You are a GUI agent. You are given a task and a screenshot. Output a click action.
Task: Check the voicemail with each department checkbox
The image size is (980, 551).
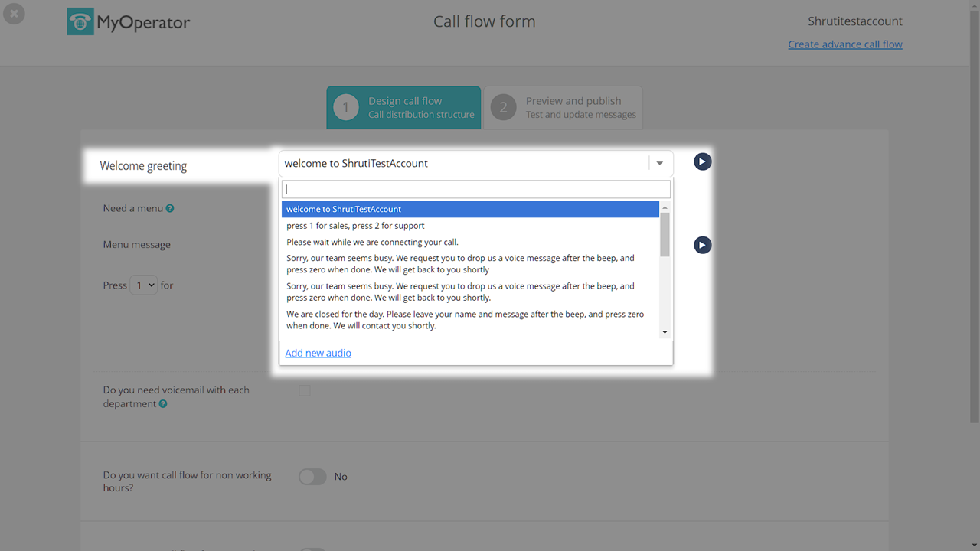[305, 390]
